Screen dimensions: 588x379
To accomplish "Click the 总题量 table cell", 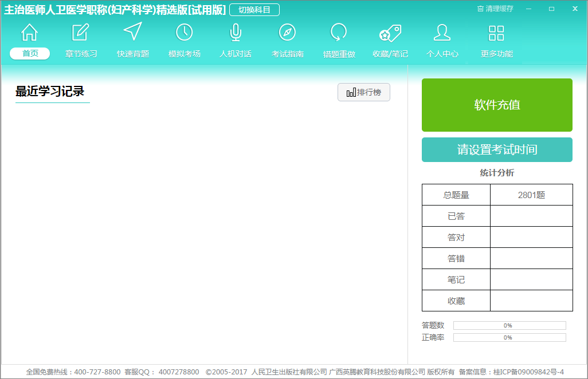I will tap(456, 195).
